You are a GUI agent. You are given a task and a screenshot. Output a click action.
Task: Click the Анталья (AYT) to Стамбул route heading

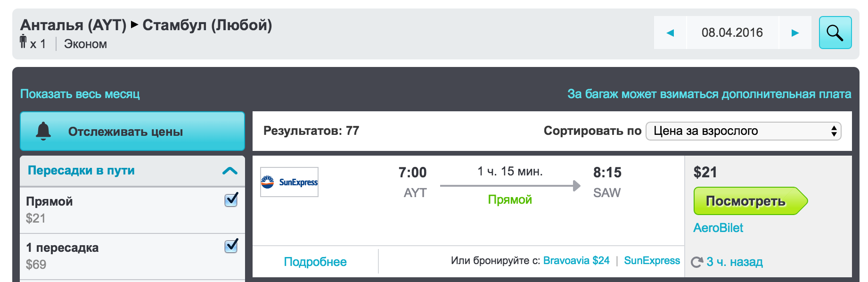point(146,25)
